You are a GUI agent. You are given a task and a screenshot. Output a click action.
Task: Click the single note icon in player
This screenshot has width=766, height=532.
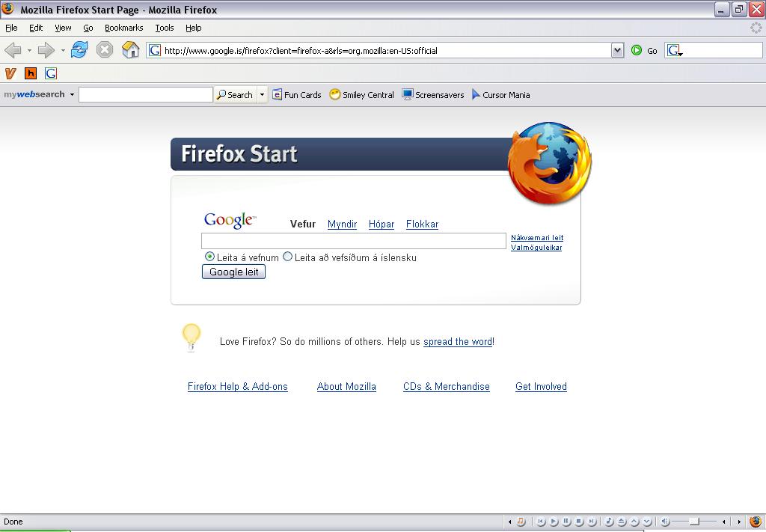[609, 522]
